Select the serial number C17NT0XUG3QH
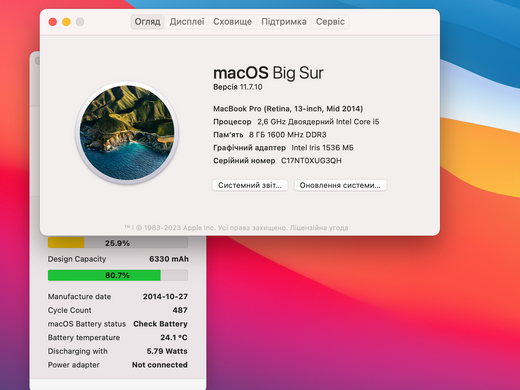 pos(311,161)
